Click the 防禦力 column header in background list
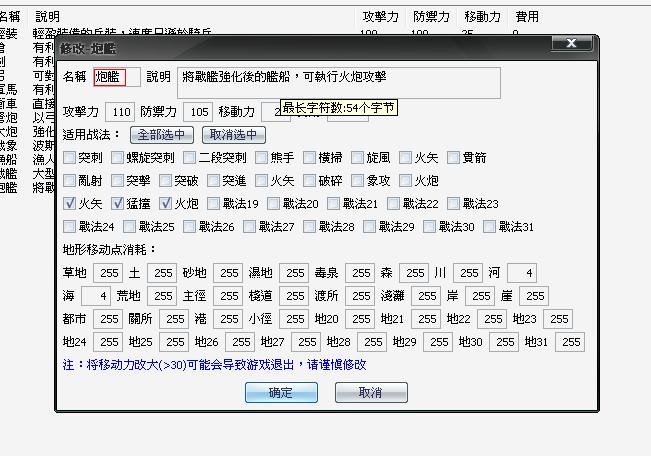This screenshot has width=651, height=456. (x=432, y=17)
